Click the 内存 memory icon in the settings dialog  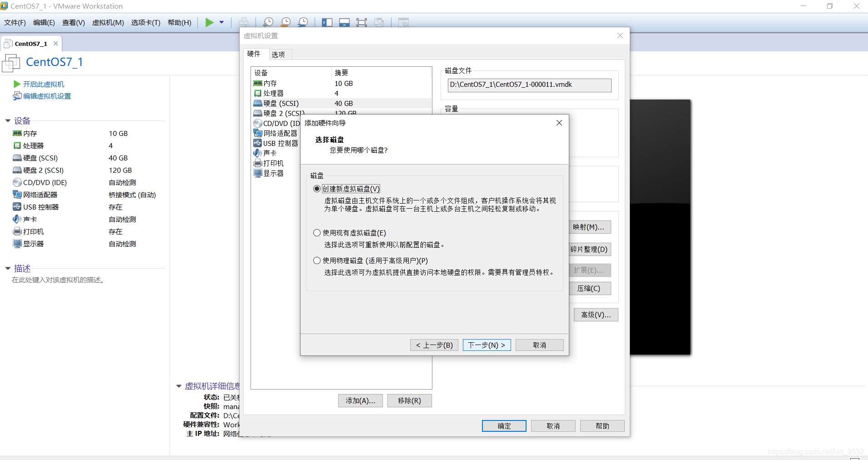click(258, 83)
